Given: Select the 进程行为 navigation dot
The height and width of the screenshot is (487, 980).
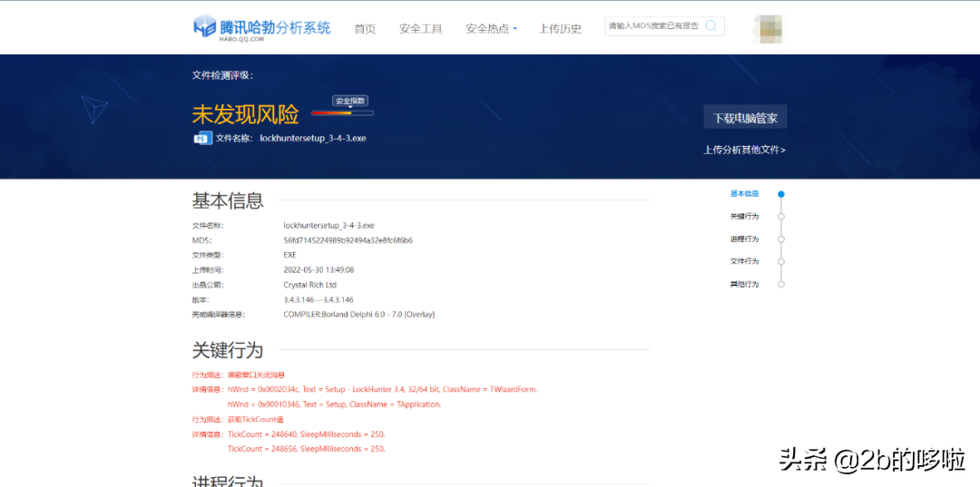Looking at the screenshot, I should (x=781, y=239).
